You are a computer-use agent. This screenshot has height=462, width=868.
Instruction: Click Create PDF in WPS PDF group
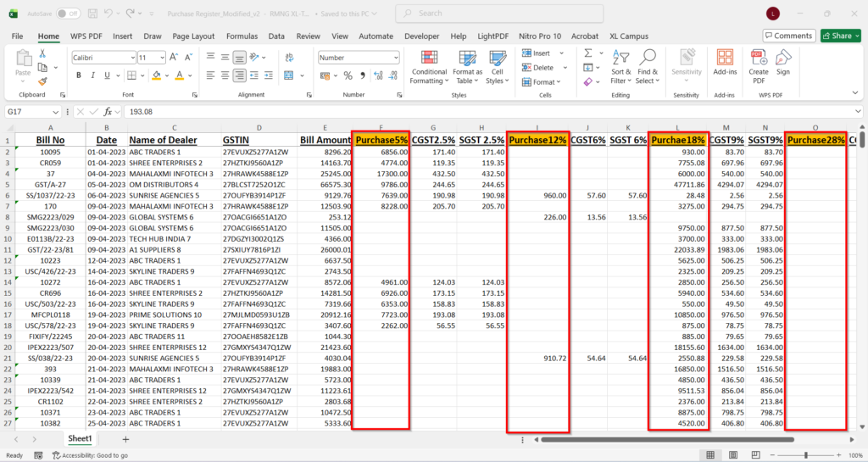click(759, 66)
